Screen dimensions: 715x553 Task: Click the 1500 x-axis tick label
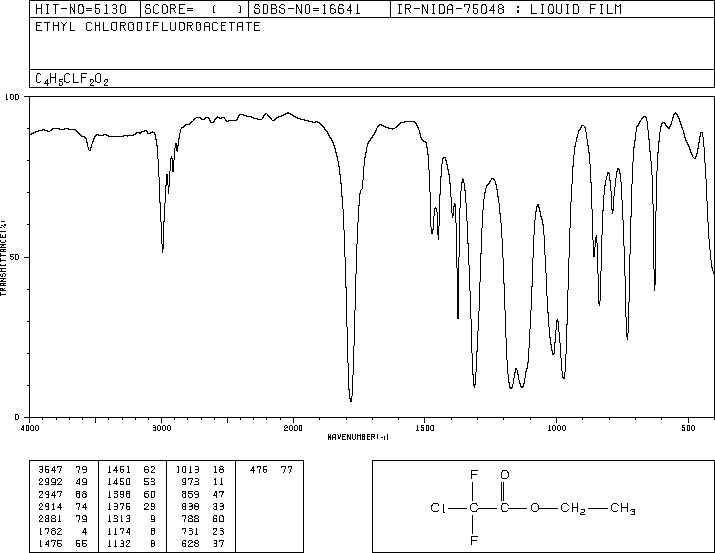click(425, 428)
